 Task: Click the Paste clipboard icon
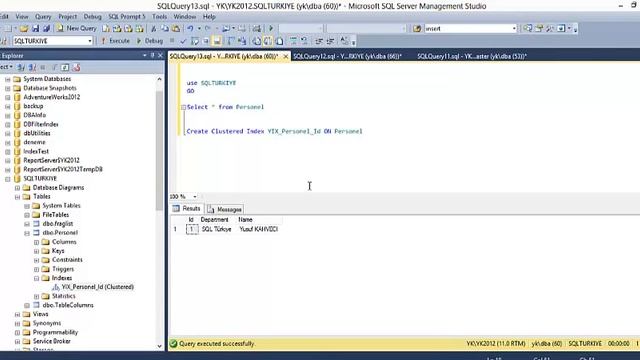tap(176, 28)
